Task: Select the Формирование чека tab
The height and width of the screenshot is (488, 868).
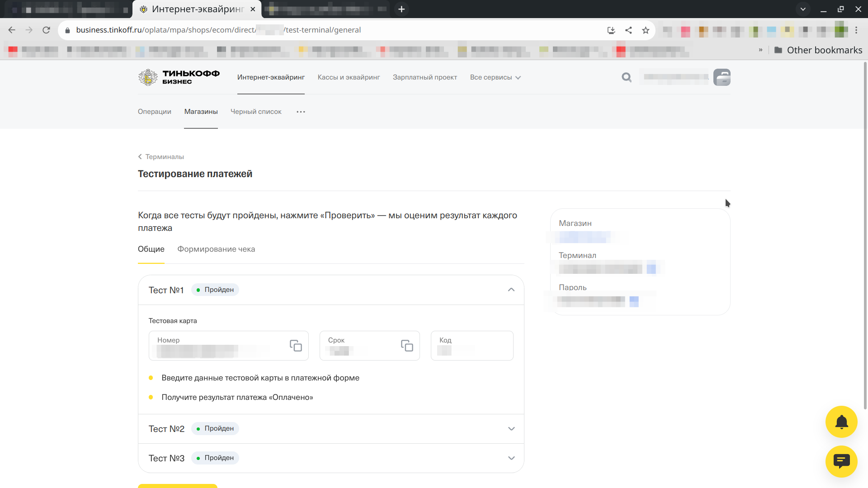Action: coord(216,249)
